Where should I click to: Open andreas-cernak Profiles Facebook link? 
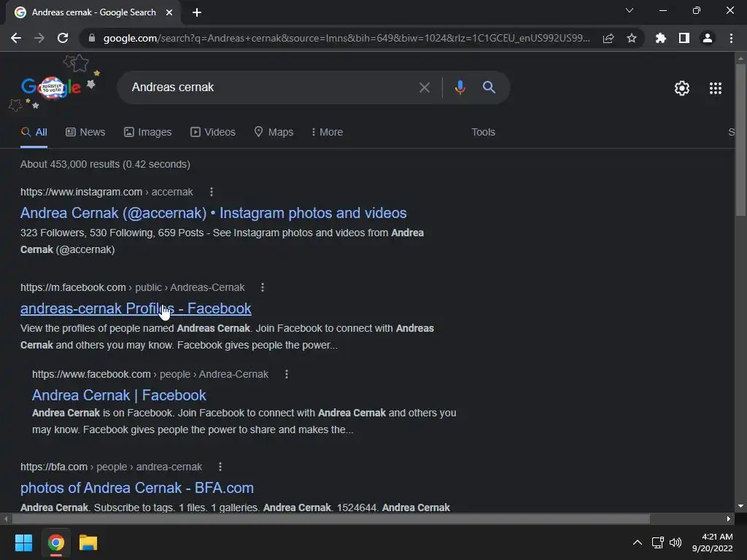tap(136, 308)
